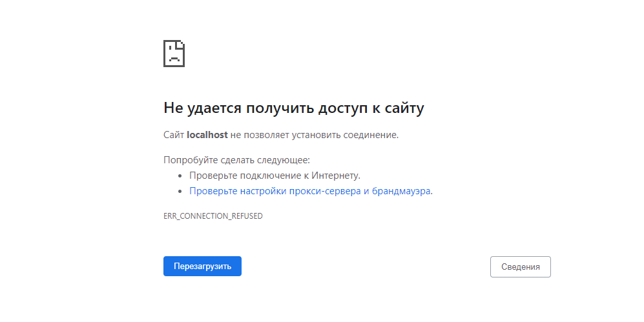Click the heading Не удается получить доступ к сайту

click(294, 108)
